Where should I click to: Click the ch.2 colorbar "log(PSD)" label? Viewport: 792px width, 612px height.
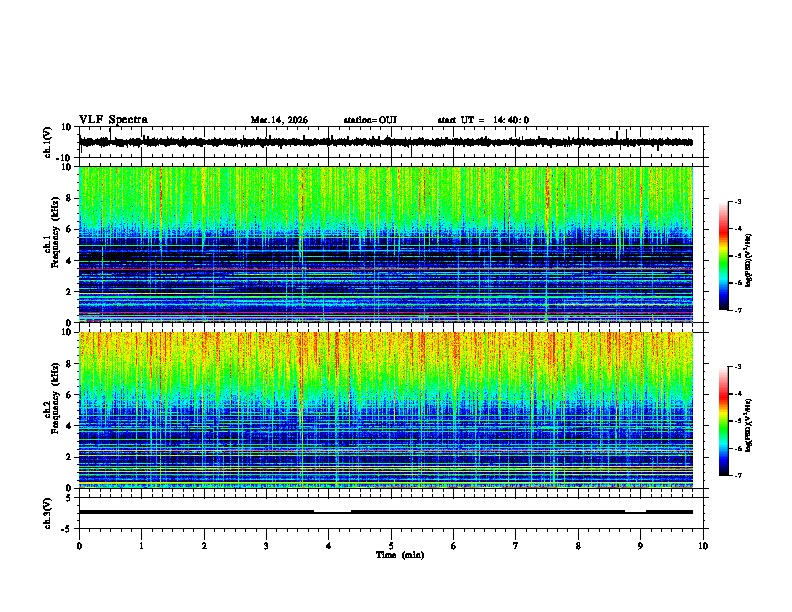748,425
